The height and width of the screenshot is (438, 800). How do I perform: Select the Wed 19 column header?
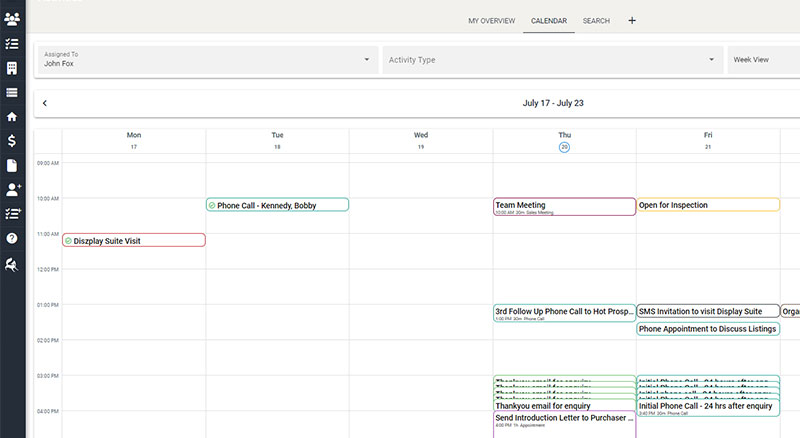[x=421, y=140]
